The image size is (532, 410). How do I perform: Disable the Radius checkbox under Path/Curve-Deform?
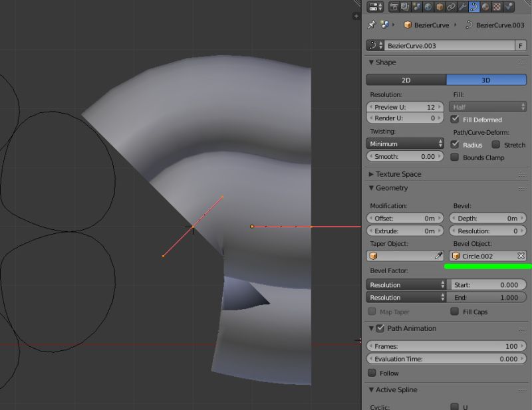click(456, 145)
